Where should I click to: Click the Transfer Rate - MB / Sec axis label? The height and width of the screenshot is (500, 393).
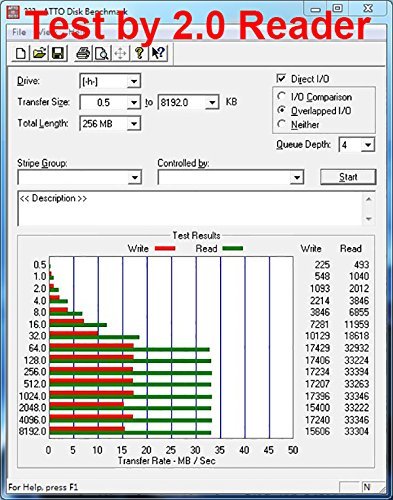tap(167, 461)
